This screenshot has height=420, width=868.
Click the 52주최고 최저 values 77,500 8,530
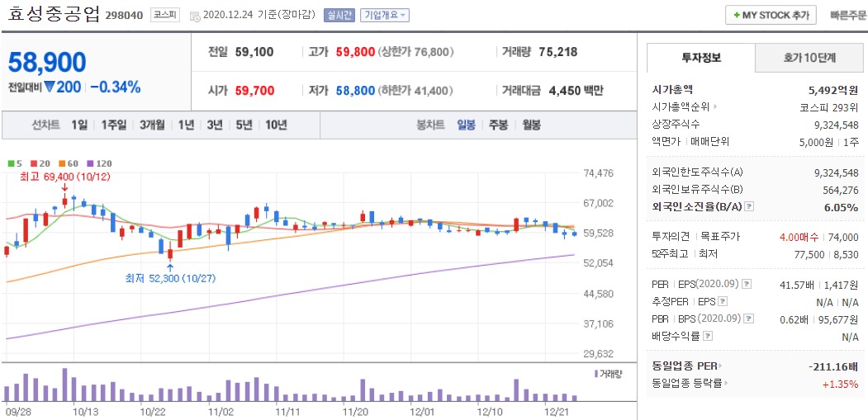tap(825, 254)
